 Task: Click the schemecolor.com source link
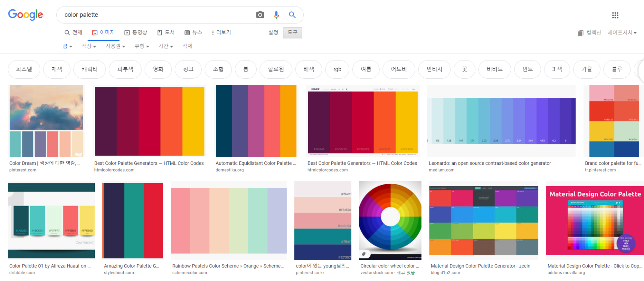190,273
